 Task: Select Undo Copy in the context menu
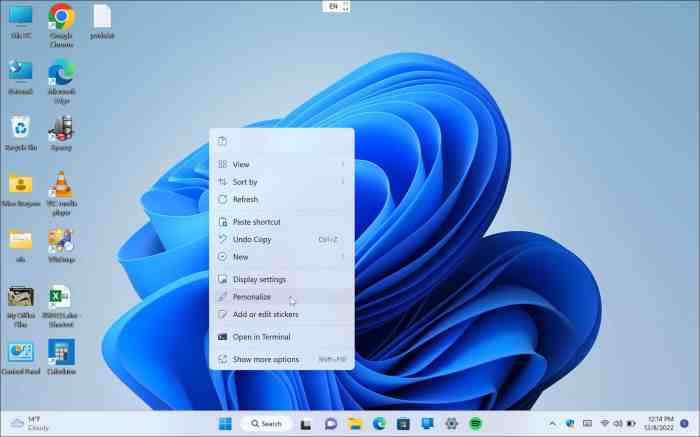click(282, 239)
